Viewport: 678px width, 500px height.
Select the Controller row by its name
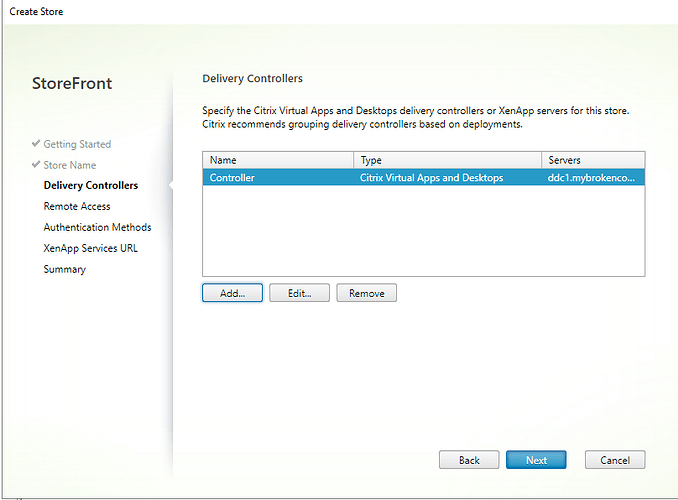tap(232, 178)
